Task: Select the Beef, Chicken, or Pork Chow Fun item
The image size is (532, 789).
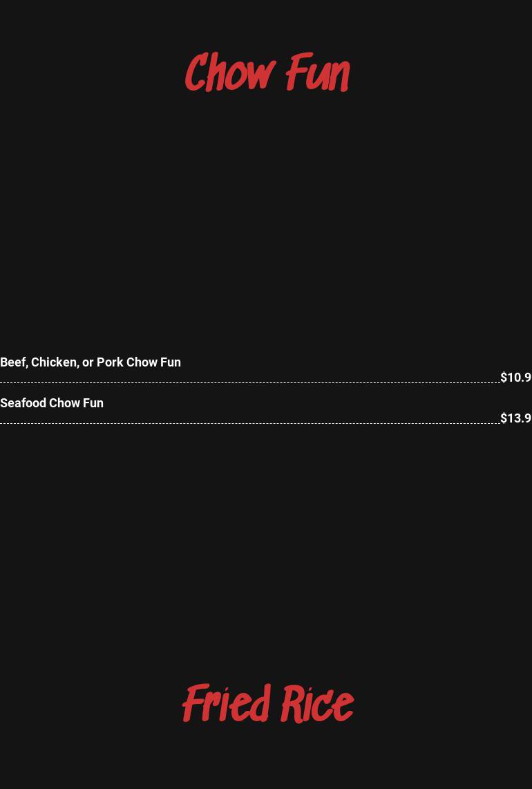Action: [x=91, y=362]
